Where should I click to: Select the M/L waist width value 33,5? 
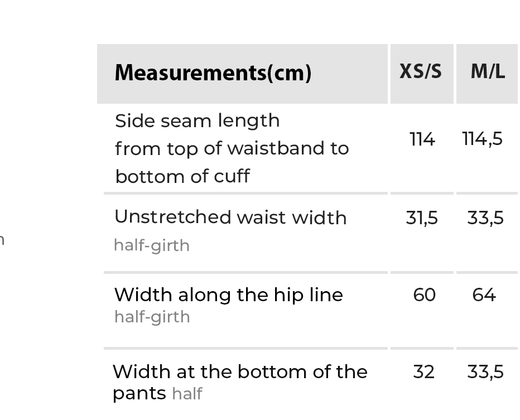pyautogui.click(x=485, y=218)
